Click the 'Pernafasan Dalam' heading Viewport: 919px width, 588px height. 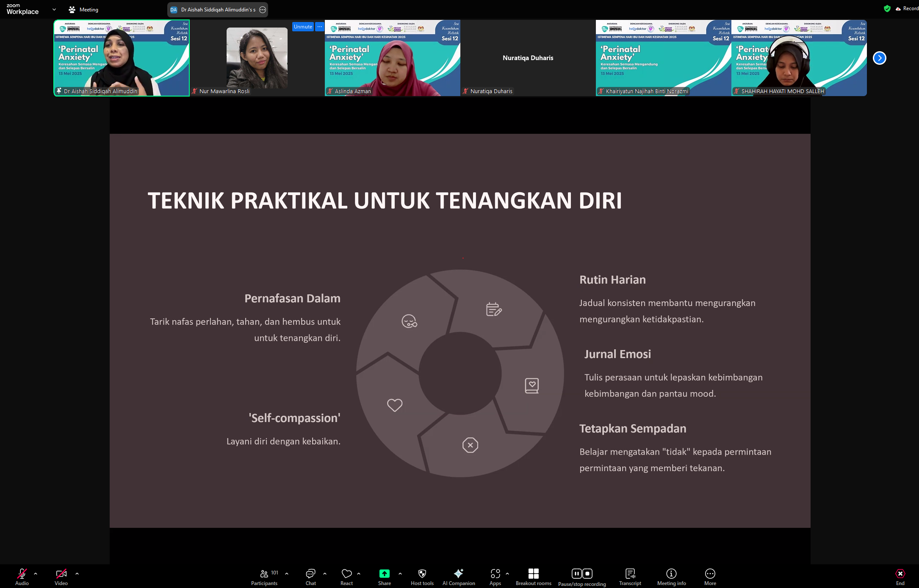click(x=293, y=298)
